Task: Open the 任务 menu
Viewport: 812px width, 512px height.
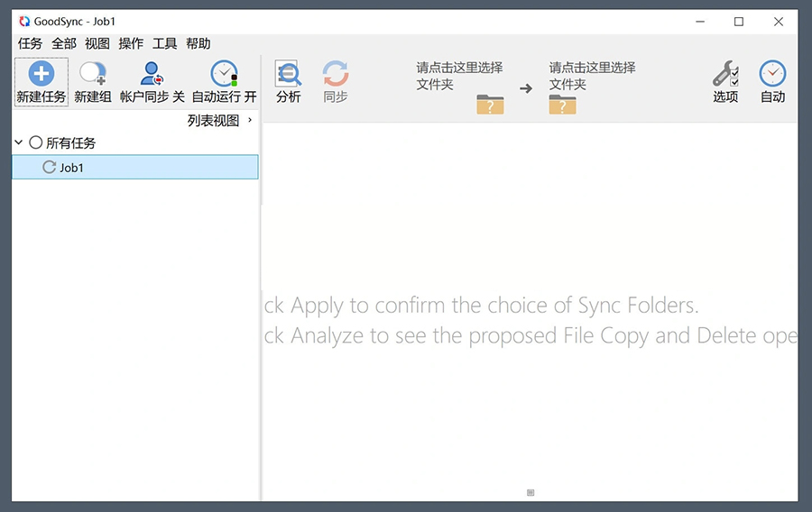Action: click(x=30, y=43)
